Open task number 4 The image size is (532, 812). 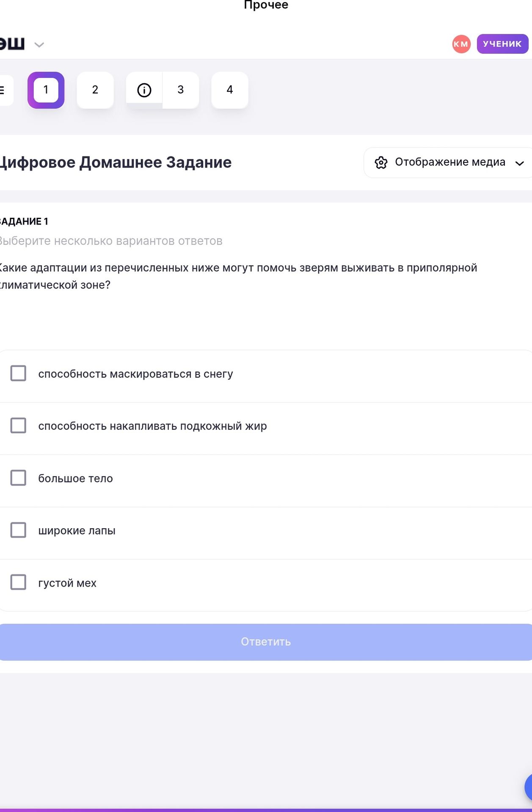click(230, 90)
